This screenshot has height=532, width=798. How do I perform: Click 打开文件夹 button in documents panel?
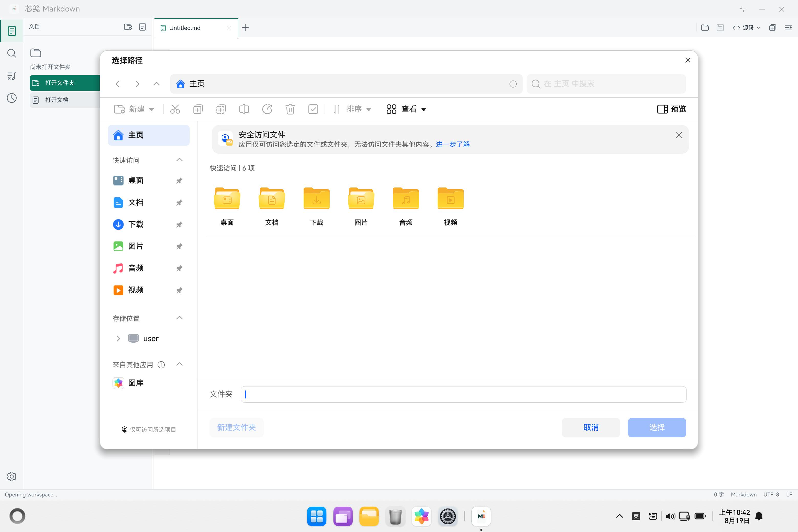click(x=65, y=83)
